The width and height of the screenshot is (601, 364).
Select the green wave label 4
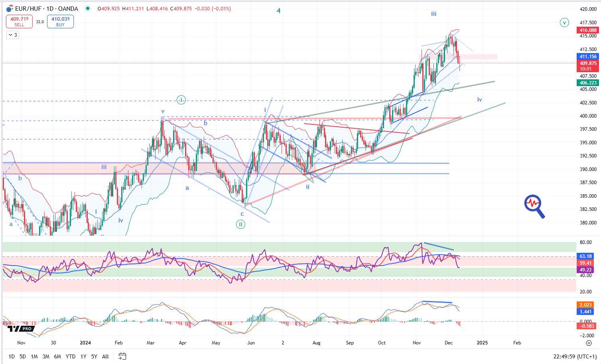[279, 11]
